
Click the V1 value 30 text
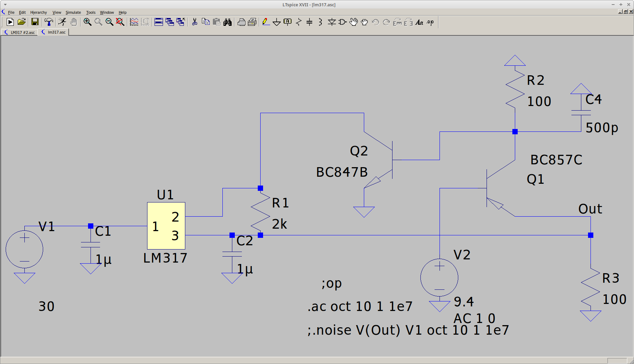pos(46,306)
